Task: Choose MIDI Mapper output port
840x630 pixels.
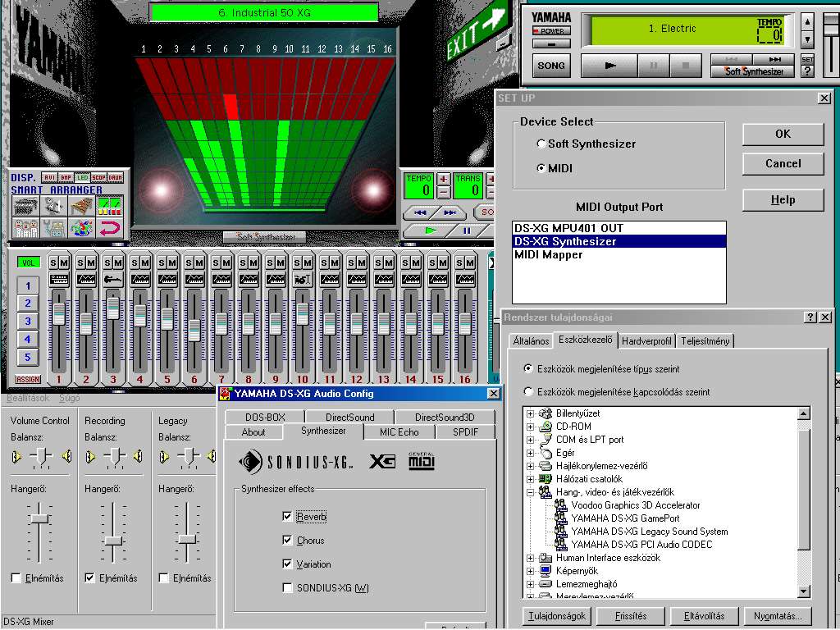Action: (619, 255)
